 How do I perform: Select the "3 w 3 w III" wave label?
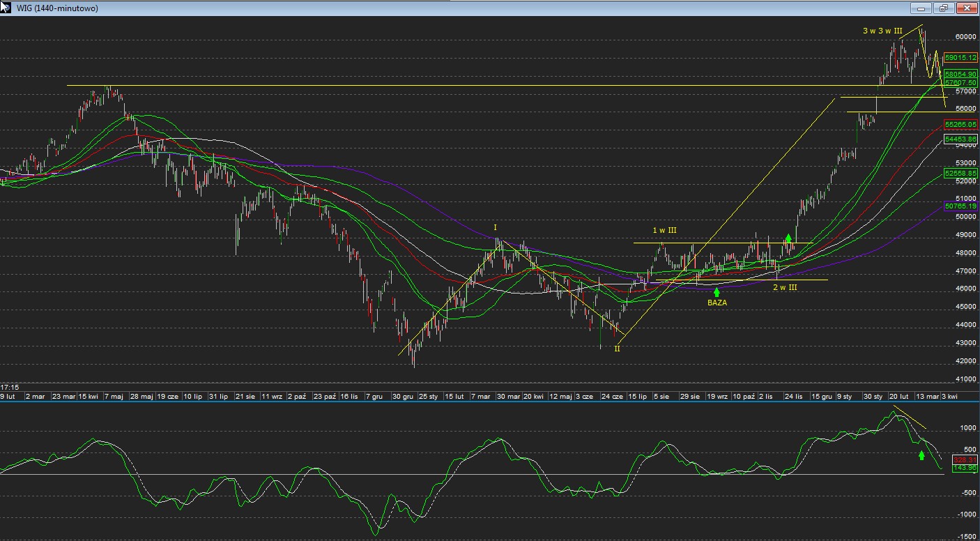[882, 31]
